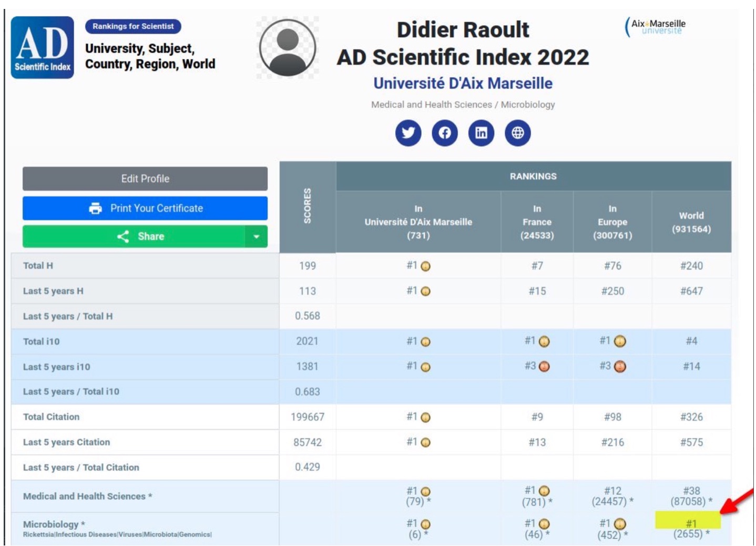This screenshot has width=756, height=546.
Task: Click Medical and Health Sciences France gold medal
Action: pyautogui.click(x=544, y=491)
